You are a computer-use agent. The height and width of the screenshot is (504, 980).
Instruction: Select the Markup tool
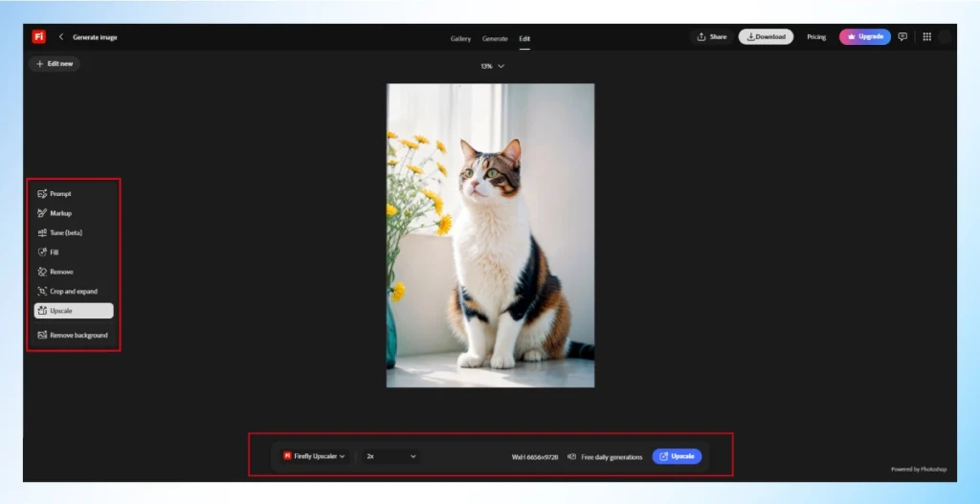[74, 213]
